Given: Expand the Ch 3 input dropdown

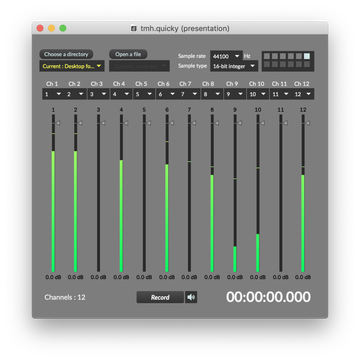Looking at the screenshot, I should [98, 94].
